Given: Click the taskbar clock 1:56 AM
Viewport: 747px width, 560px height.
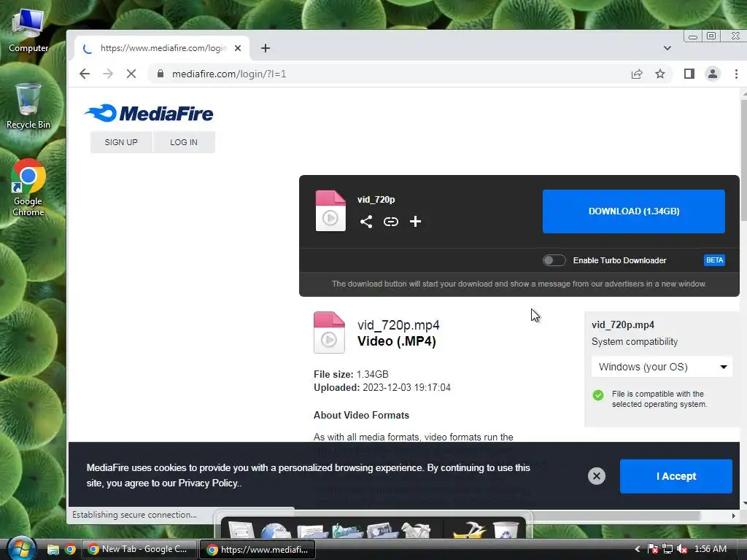Looking at the screenshot, I should [710, 549].
